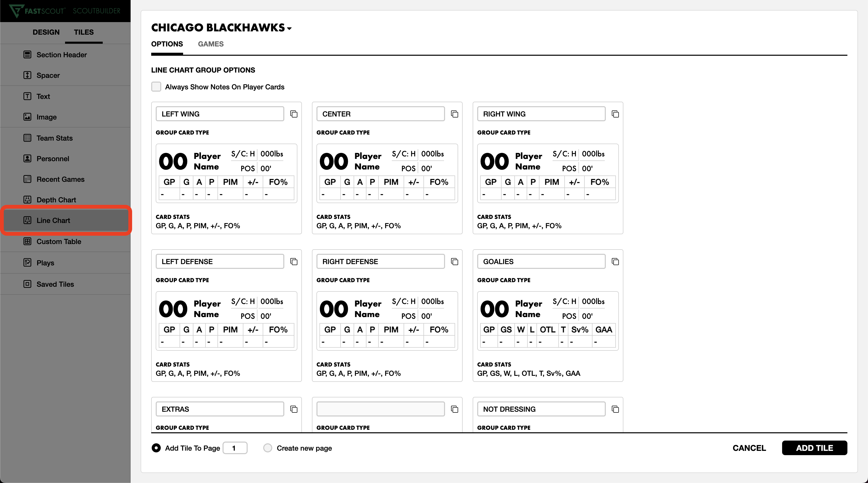Click the CENTER group name field
This screenshot has height=483, width=868.
(x=381, y=114)
